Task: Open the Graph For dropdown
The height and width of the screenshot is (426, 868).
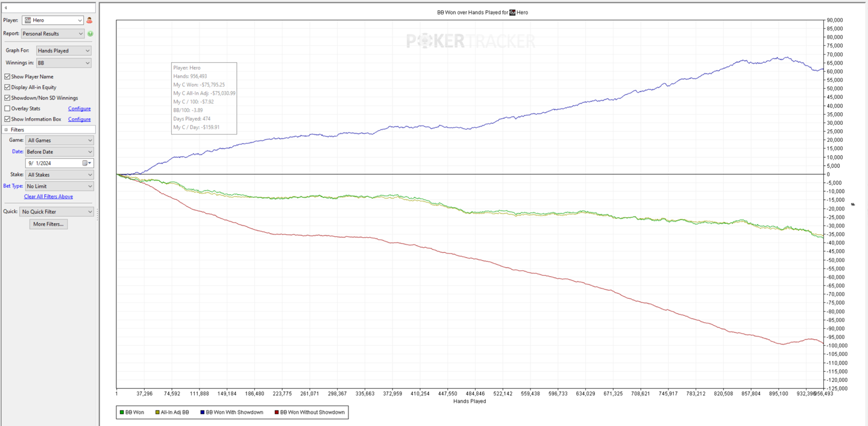Action: point(63,51)
